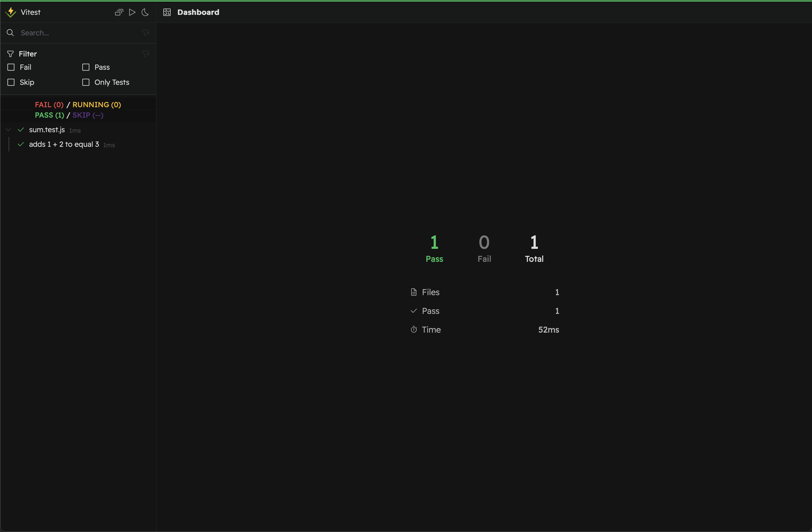Click the search magnifier icon
The width and height of the screenshot is (812, 532).
pos(10,33)
